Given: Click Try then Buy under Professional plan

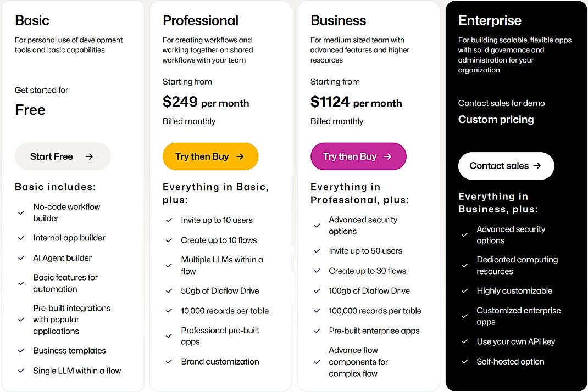Looking at the screenshot, I should [210, 156].
